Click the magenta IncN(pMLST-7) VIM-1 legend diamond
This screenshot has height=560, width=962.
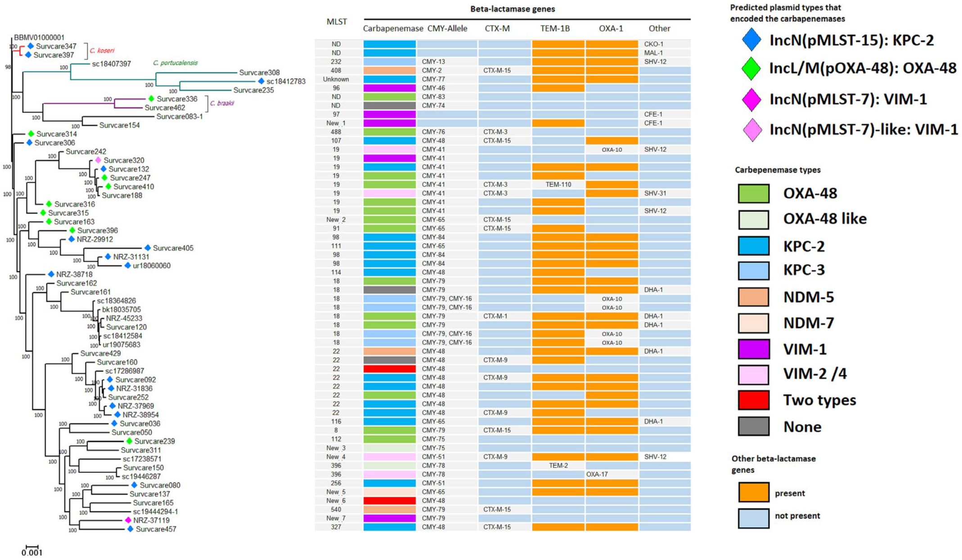tap(751, 99)
